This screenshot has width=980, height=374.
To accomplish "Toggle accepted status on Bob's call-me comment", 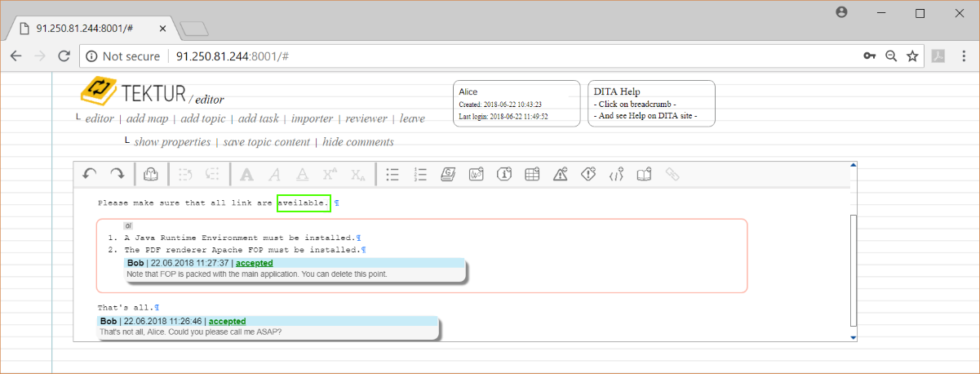I will tap(227, 322).
